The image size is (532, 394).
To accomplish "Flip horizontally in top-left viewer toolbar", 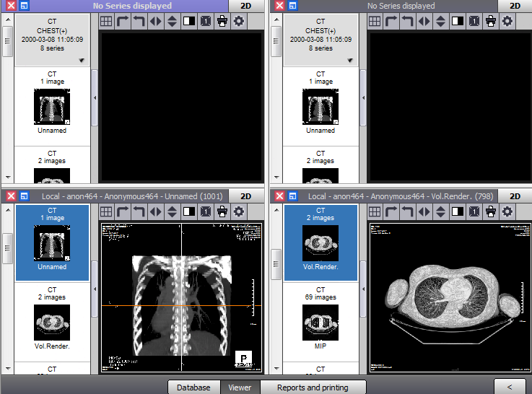I will tap(156, 22).
